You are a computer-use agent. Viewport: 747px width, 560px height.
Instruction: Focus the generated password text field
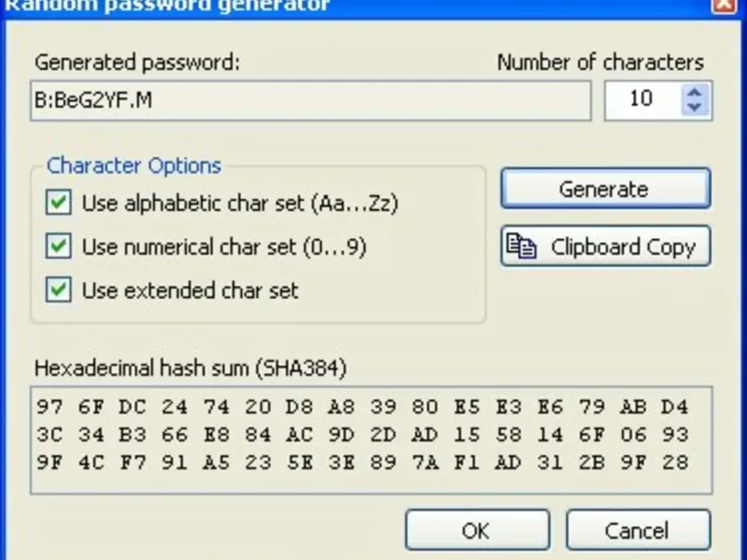(x=312, y=101)
